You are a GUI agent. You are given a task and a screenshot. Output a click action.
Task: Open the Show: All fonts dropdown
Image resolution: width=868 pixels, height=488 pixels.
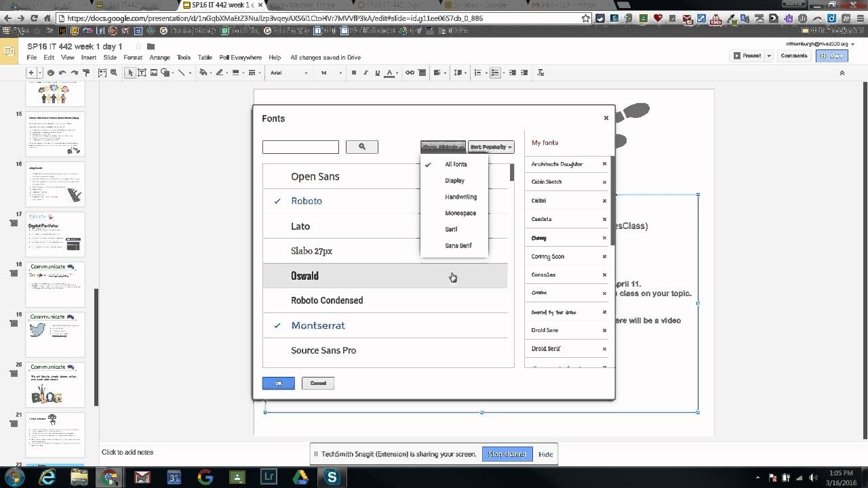(443, 146)
